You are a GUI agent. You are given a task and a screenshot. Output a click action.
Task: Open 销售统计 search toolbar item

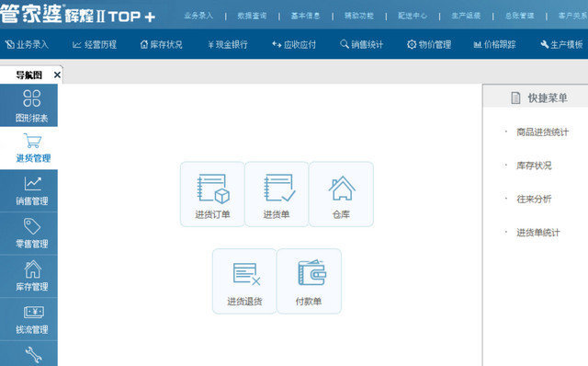click(361, 45)
